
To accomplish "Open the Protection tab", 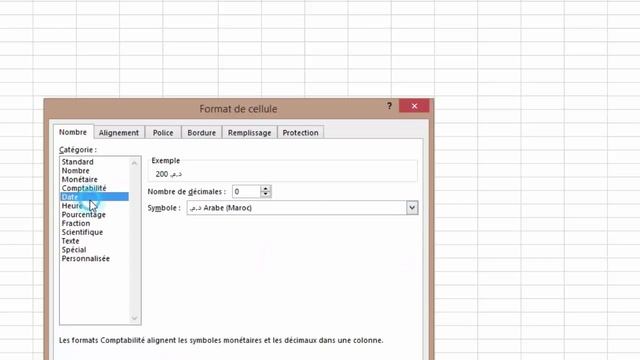I will (300, 133).
